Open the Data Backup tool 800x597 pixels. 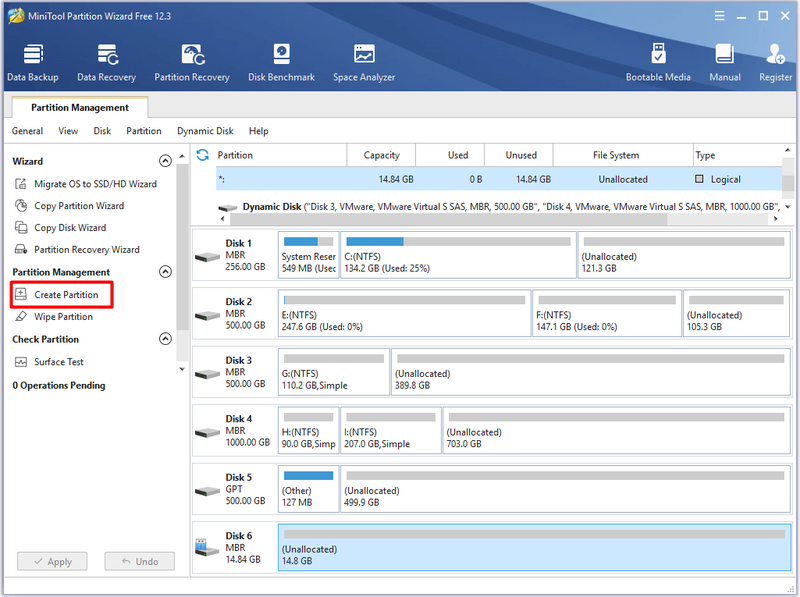pyautogui.click(x=33, y=63)
